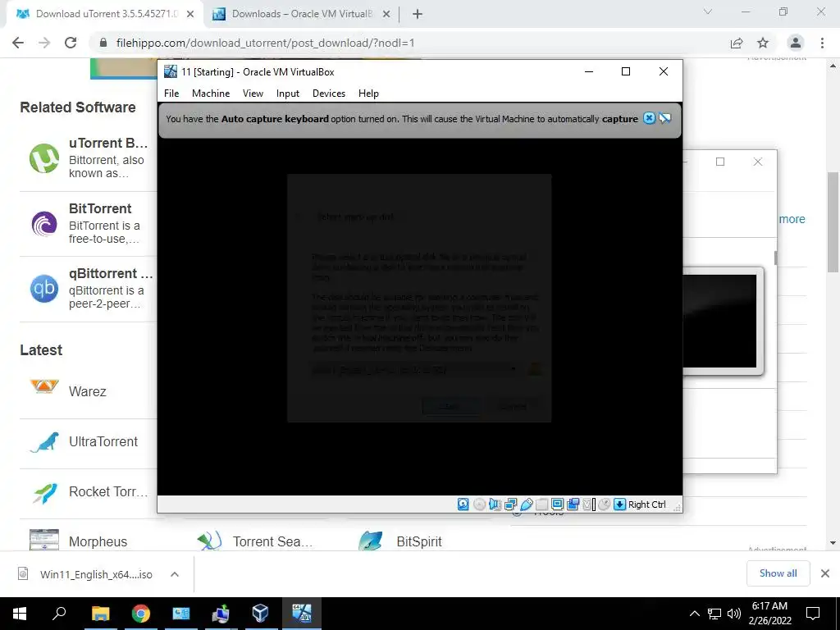Click the network adapters status icon
This screenshot has width=840, height=630.
(x=510, y=504)
